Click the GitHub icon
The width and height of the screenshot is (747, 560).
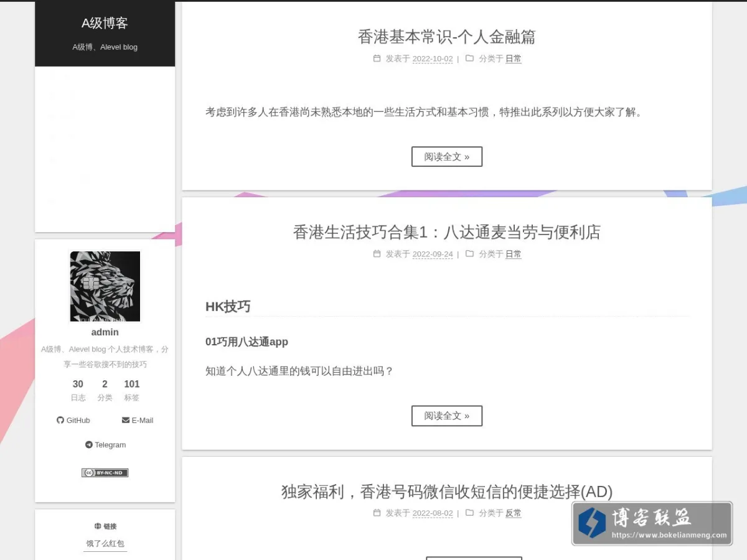click(60, 420)
